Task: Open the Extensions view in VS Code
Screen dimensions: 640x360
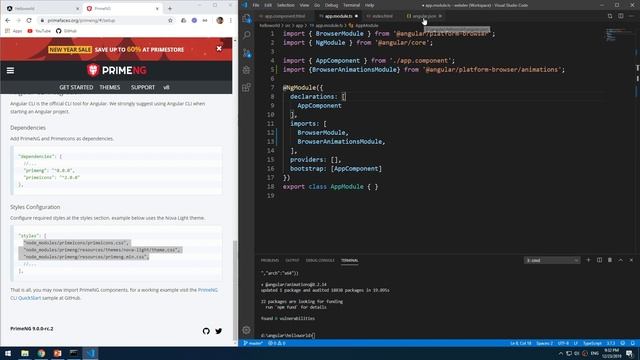Action: tap(247, 87)
